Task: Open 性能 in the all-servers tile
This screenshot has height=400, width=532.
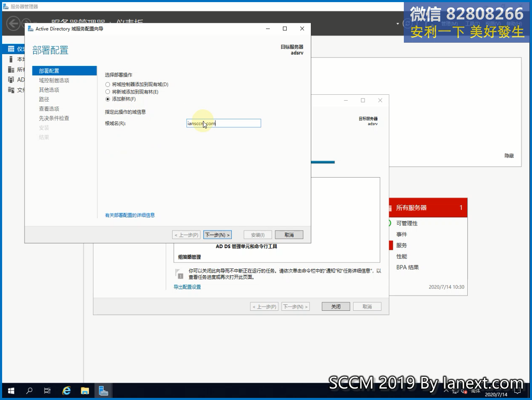Action: [x=402, y=256]
